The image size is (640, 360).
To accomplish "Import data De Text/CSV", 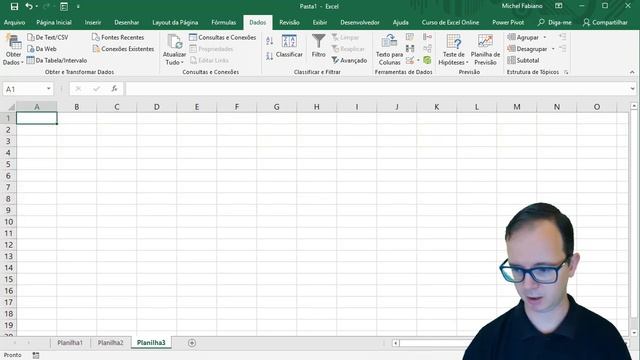I will pos(48,37).
